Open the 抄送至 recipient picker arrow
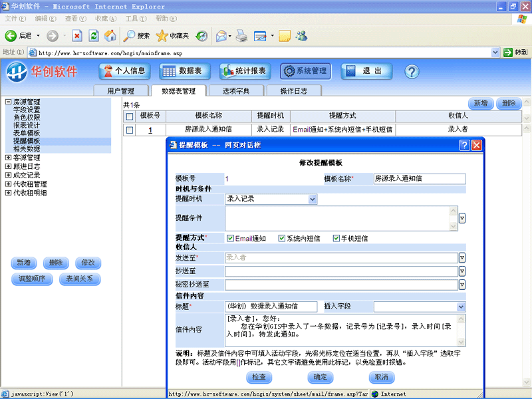532x399 pixels. click(x=462, y=271)
